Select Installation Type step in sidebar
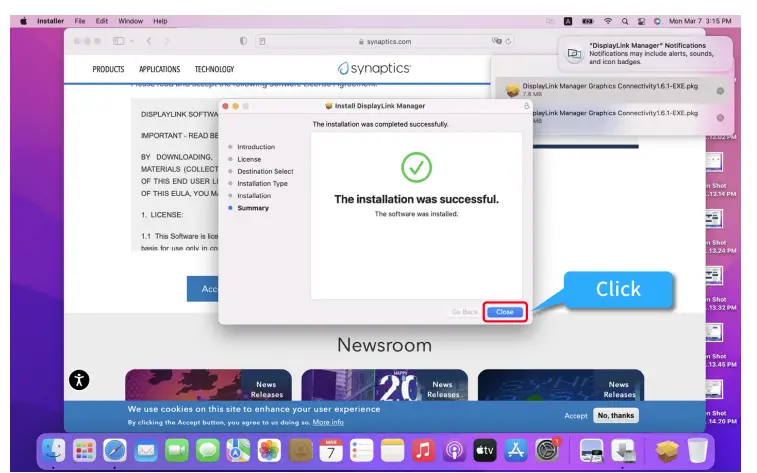Viewport: 757px width, 473px height. [262, 183]
